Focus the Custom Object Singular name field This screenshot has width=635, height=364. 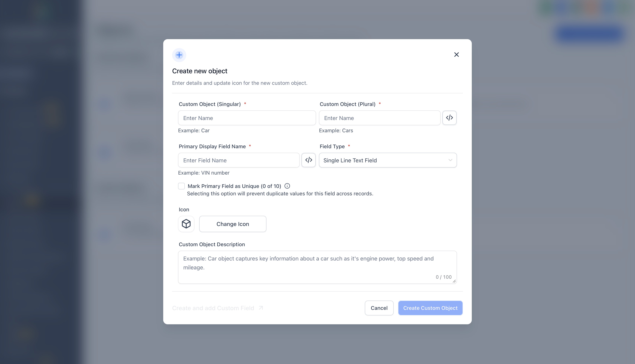click(247, 118)
